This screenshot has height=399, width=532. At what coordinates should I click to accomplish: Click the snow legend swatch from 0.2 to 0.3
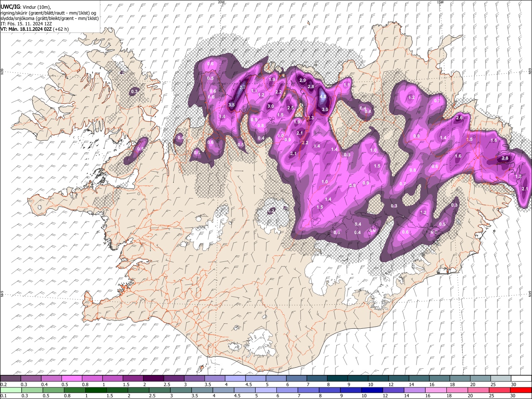pyautogui.click(x=11, y=378)
